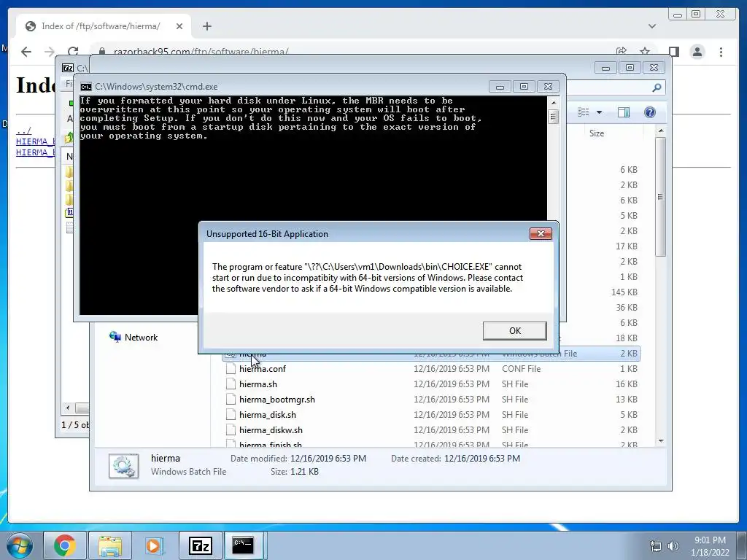Open Chrome from the taskbar
The width and height of the screenshot is (747, 560).
[x=64, y=545]
